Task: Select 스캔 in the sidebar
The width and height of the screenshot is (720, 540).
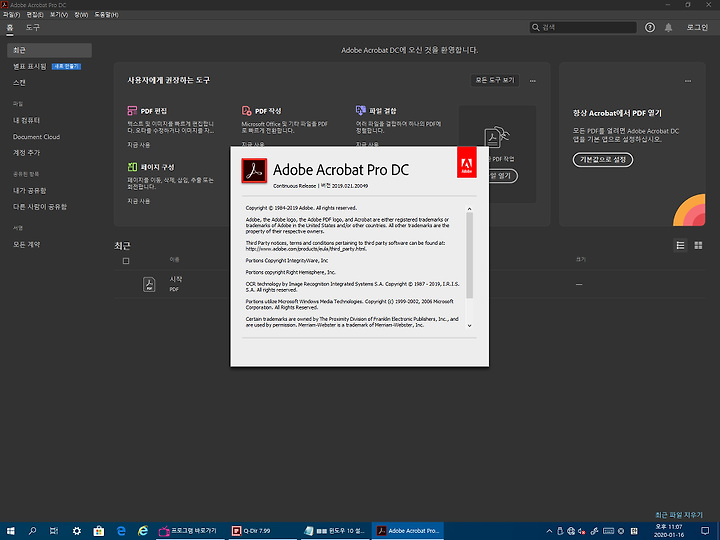Action: click(x=19, y=83)
